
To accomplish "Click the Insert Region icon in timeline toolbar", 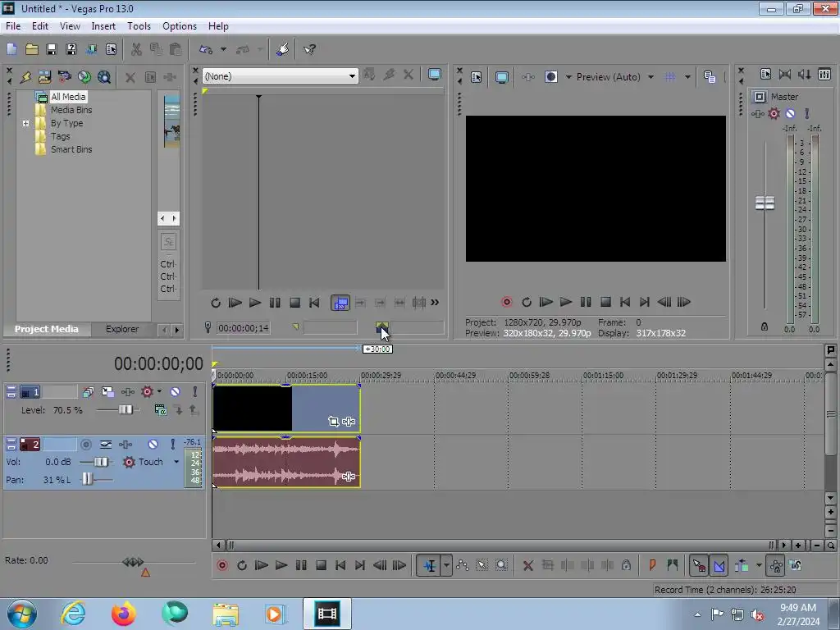I will click(x=673, y=565).
